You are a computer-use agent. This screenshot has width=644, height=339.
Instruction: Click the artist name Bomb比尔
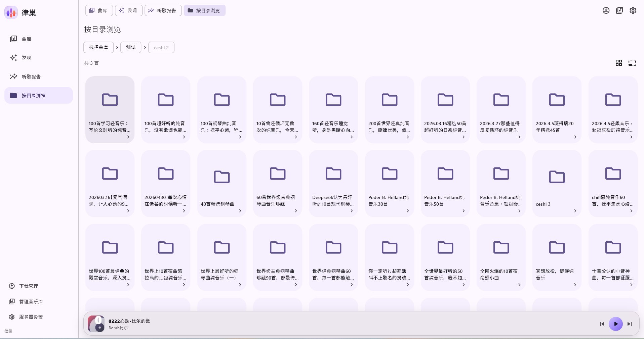pyautogui.click(x=118, y=328)
